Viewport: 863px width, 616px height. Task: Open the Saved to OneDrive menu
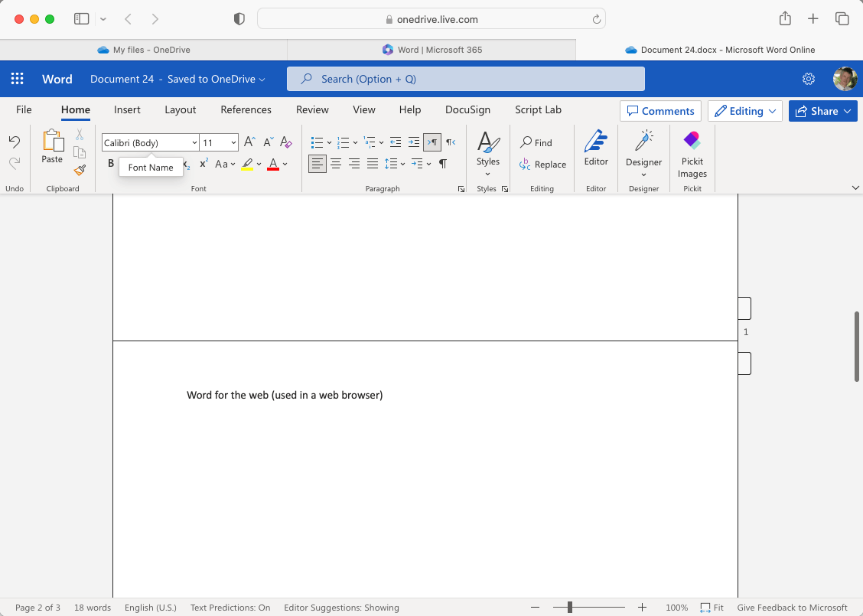216,79
